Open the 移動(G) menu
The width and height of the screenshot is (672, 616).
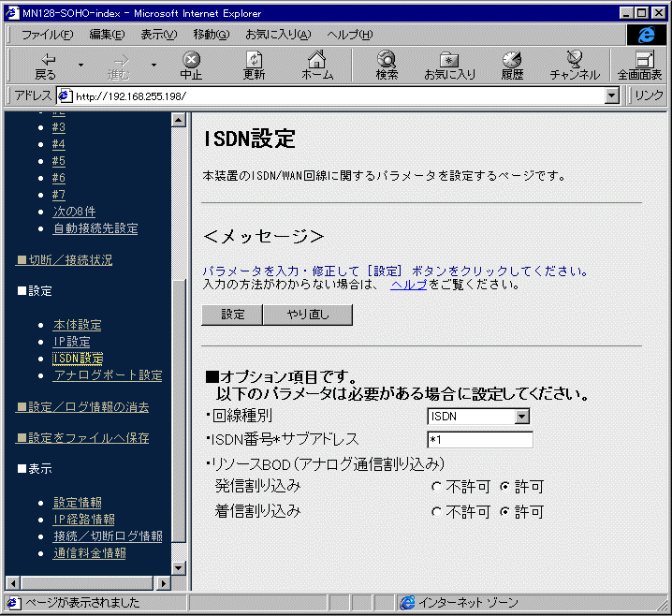[x=212, y=35]
